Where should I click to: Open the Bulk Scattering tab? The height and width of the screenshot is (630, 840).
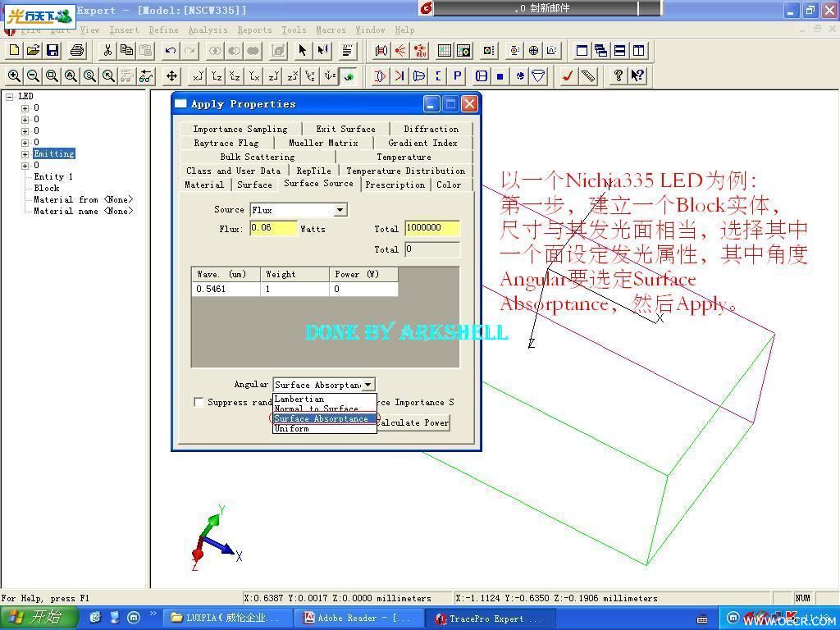[x=257, y=157]
